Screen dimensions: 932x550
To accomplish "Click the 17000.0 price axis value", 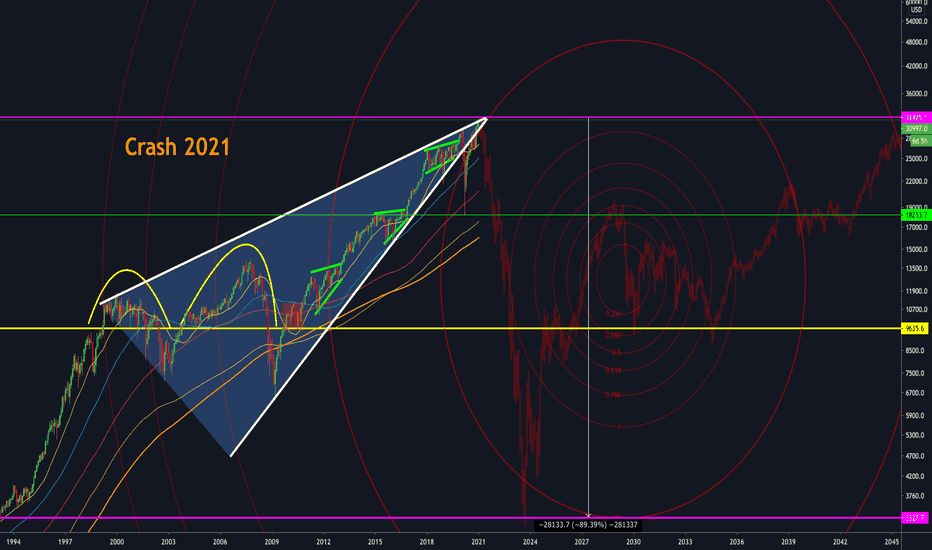I will [916, 227].
